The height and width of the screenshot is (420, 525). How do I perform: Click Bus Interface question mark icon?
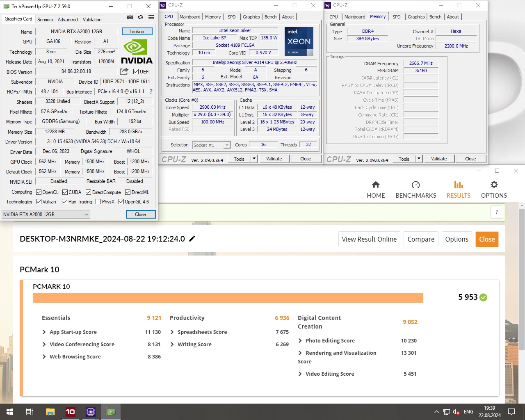[x=151, y=91]
